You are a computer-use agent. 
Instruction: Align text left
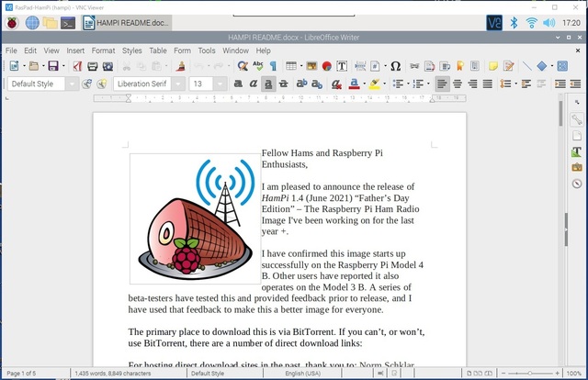coord(442,84)
